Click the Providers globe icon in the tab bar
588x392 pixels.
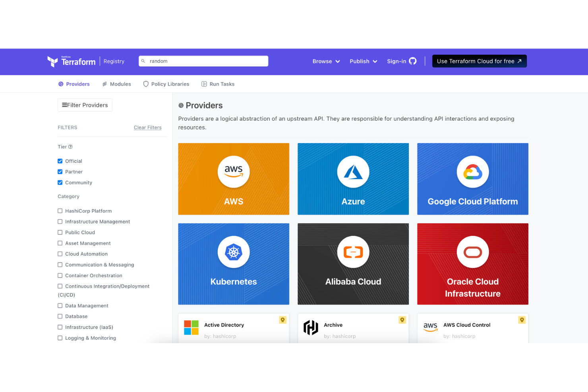coord(61,84)
